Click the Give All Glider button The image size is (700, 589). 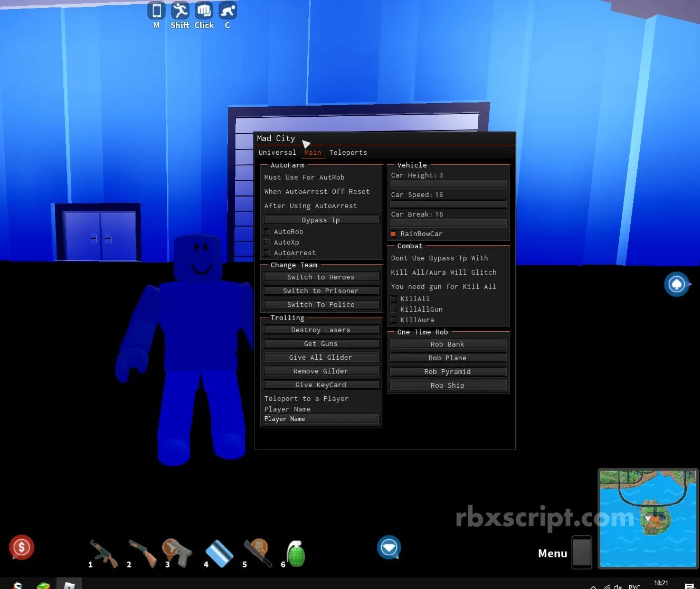(x=321, y=358)
